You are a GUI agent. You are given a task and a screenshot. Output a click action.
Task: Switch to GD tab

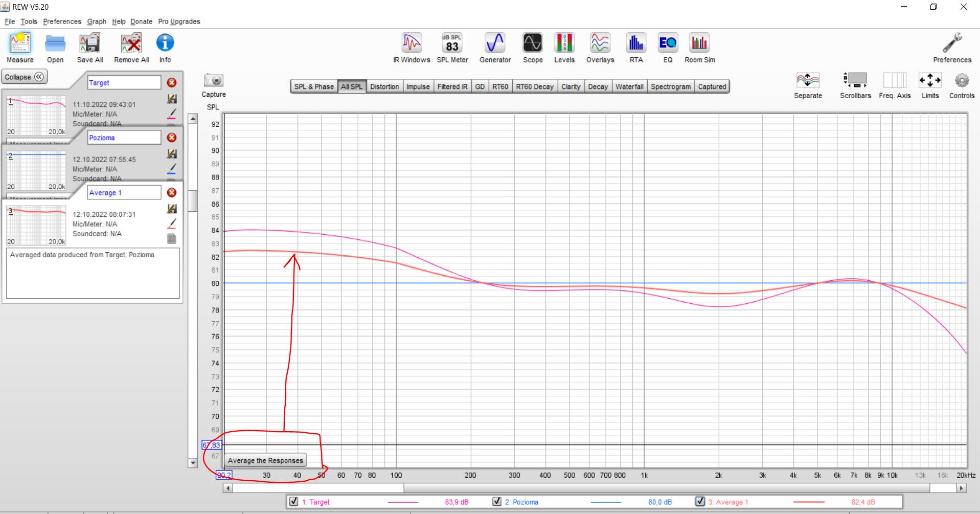480,86
